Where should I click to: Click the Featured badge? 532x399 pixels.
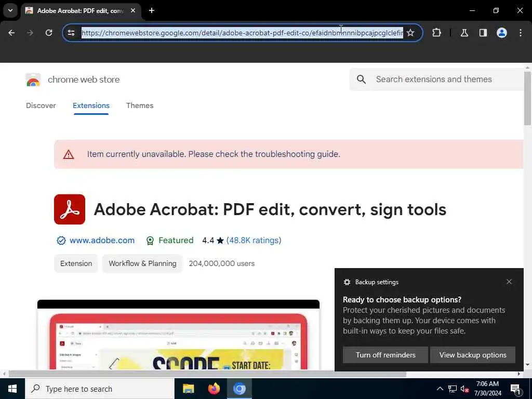[x=170, y=240]
